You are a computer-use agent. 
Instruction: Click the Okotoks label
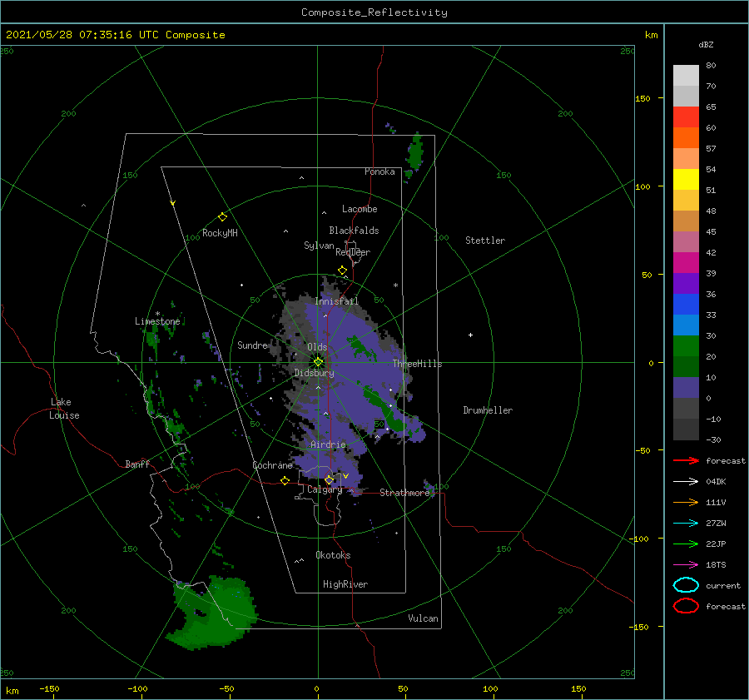[333, 555]
